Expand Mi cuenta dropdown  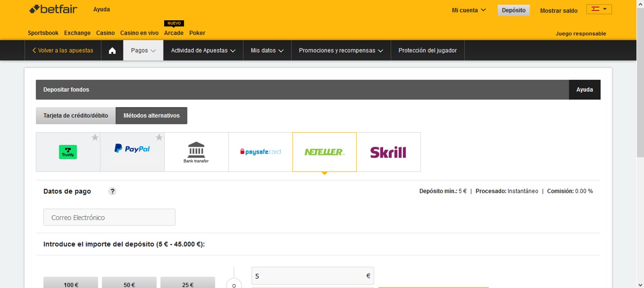469,10
